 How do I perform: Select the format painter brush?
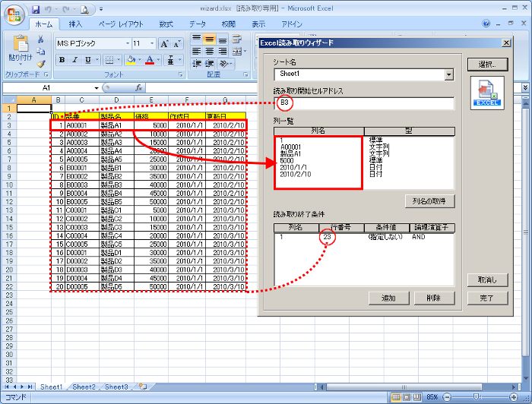point(41,63)
